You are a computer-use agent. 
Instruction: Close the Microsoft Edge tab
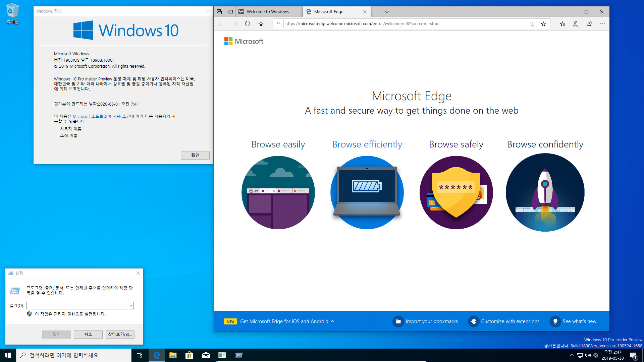[x=365, y=12]
